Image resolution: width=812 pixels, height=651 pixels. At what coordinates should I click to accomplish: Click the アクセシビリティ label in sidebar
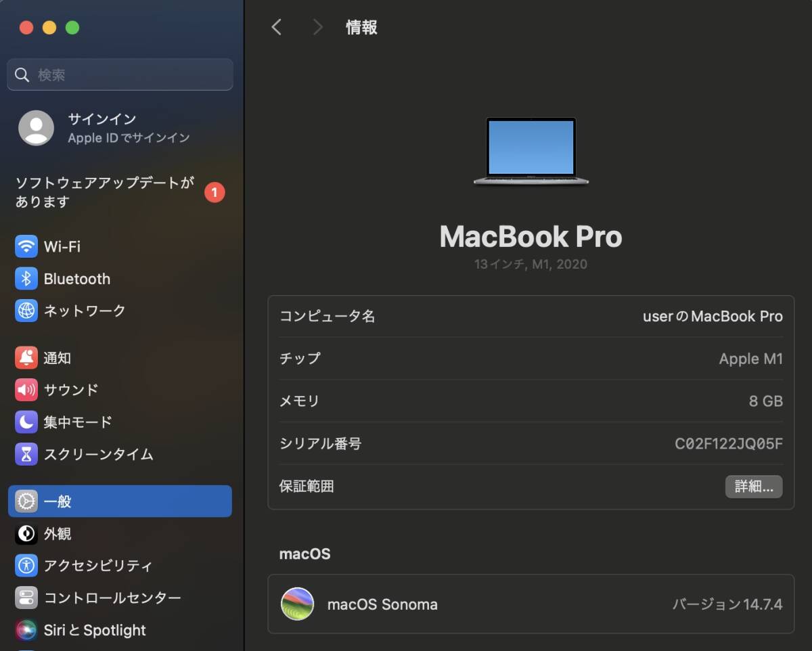[x=98, y=566]
